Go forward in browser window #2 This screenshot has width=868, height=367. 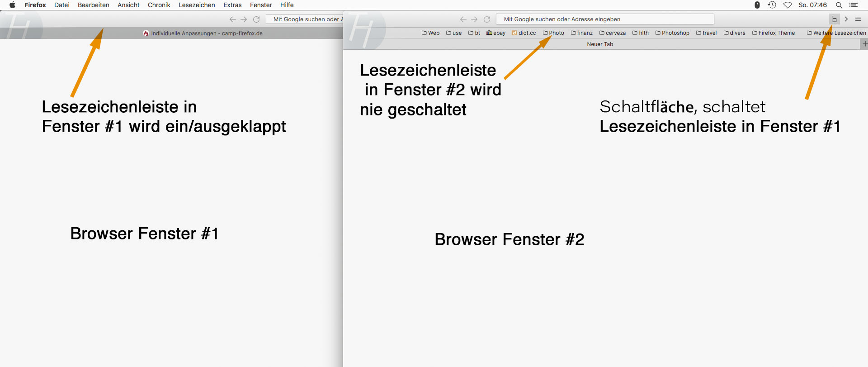click(474, 19)
